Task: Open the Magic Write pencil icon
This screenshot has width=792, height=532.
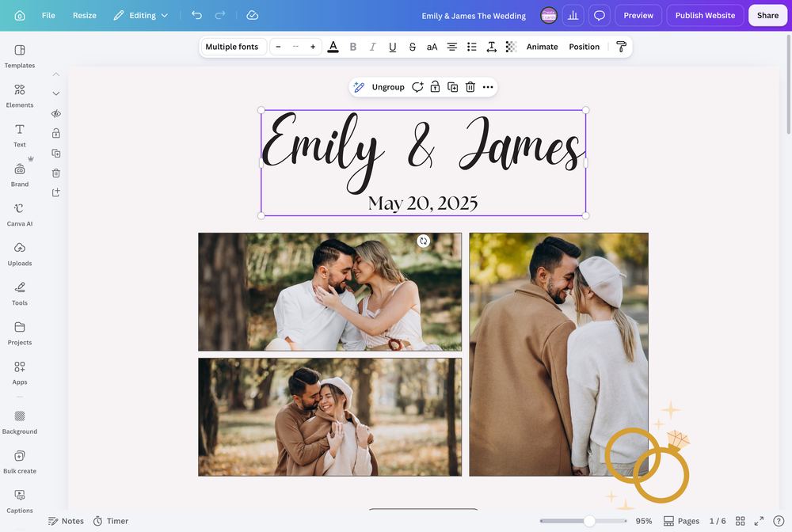Action: click(x=359, y=87)
